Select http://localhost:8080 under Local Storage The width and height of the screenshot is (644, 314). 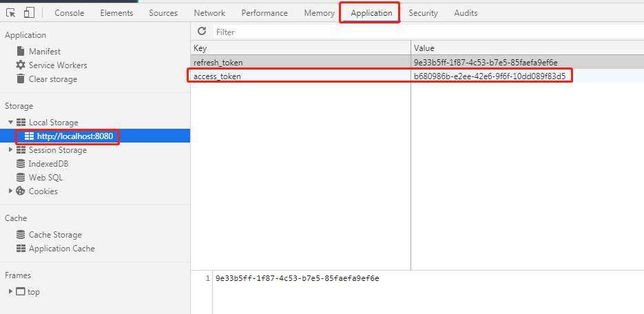[x=75, y=136]
